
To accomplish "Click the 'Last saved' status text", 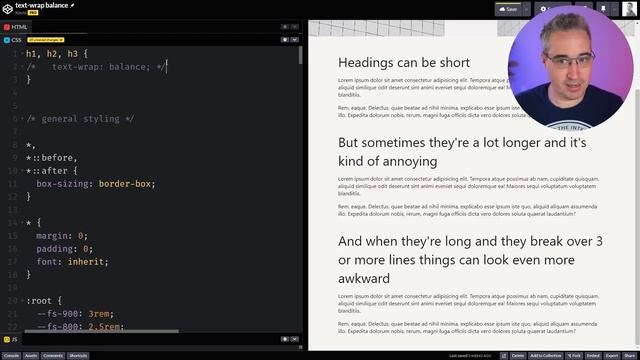I will point(470,356).
